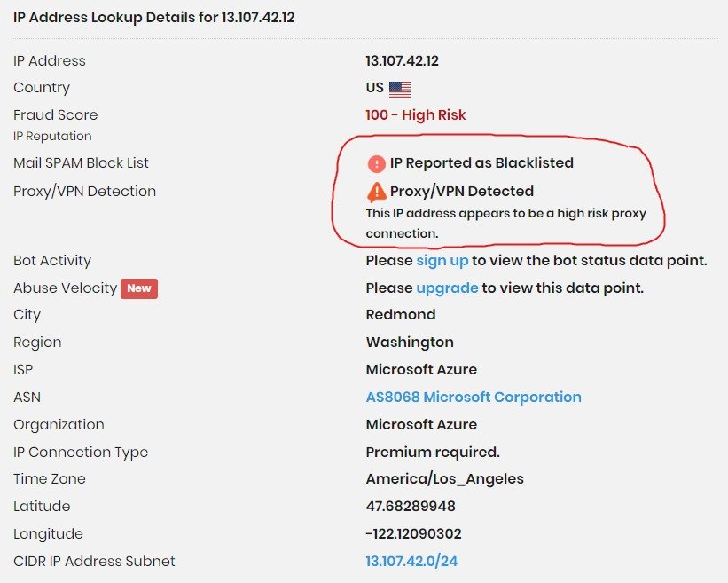Click the orange proxy warning triangle icon
The image size is (728, 583).
click(377, 191)
